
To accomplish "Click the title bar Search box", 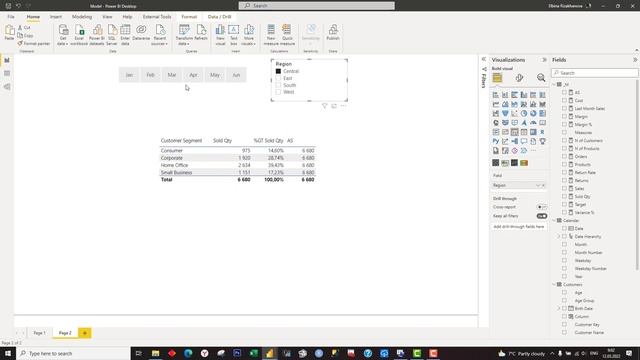I will tap(317, 6).
